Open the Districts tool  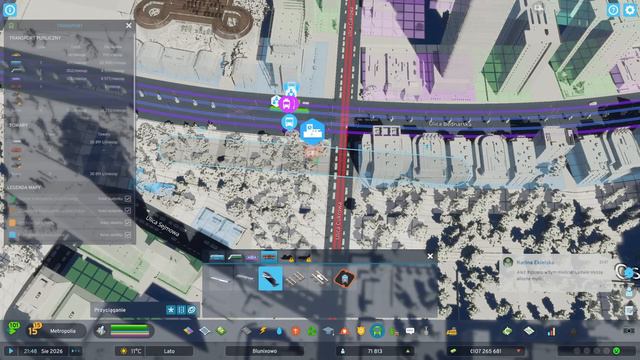204,331
